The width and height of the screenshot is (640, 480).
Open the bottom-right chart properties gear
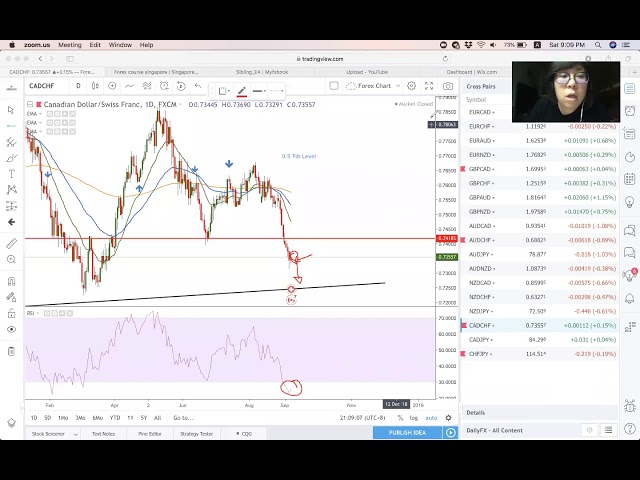coord(449,418)
